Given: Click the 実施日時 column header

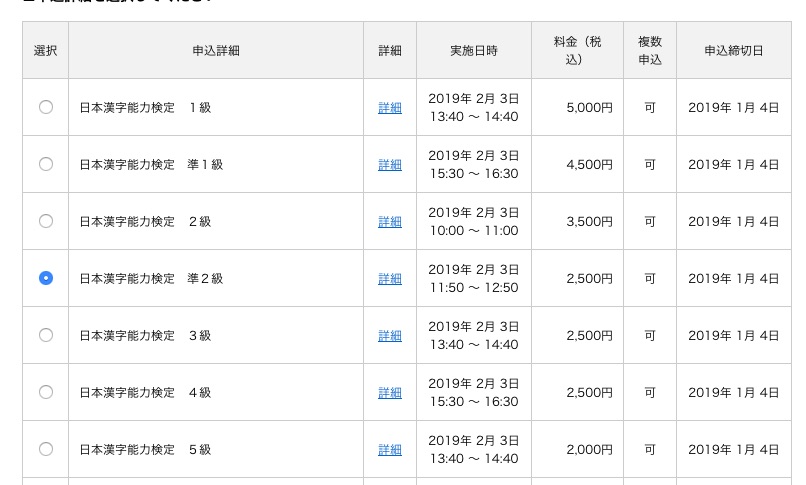Looking at the screenshot, I should tap(474, 50).
